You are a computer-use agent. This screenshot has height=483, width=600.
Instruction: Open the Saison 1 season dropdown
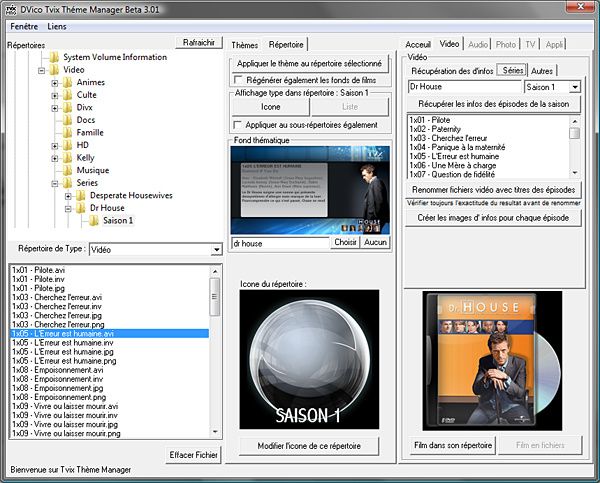[575, 87]
